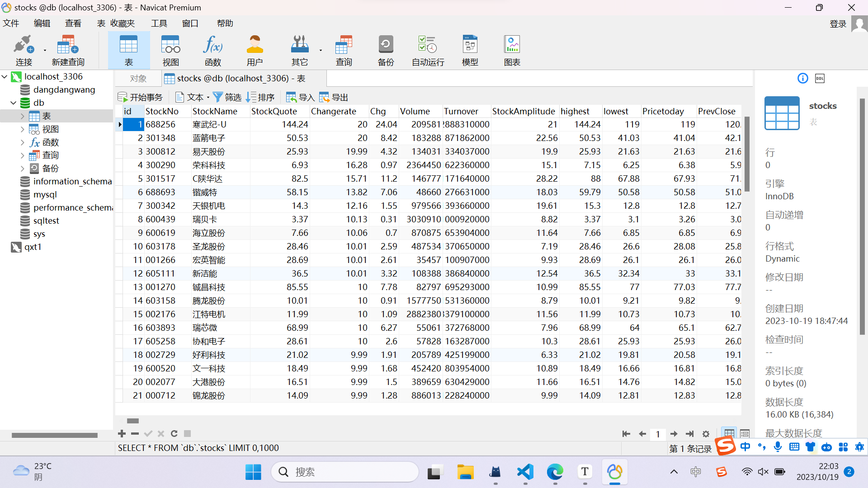Open the Text dropdown arrow
The width and height of the screenshot is (868, 488).
(208, 98)
